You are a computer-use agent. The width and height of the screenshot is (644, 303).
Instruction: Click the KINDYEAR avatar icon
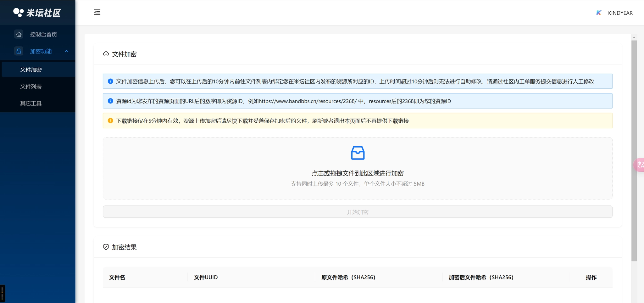pos(599,13)
